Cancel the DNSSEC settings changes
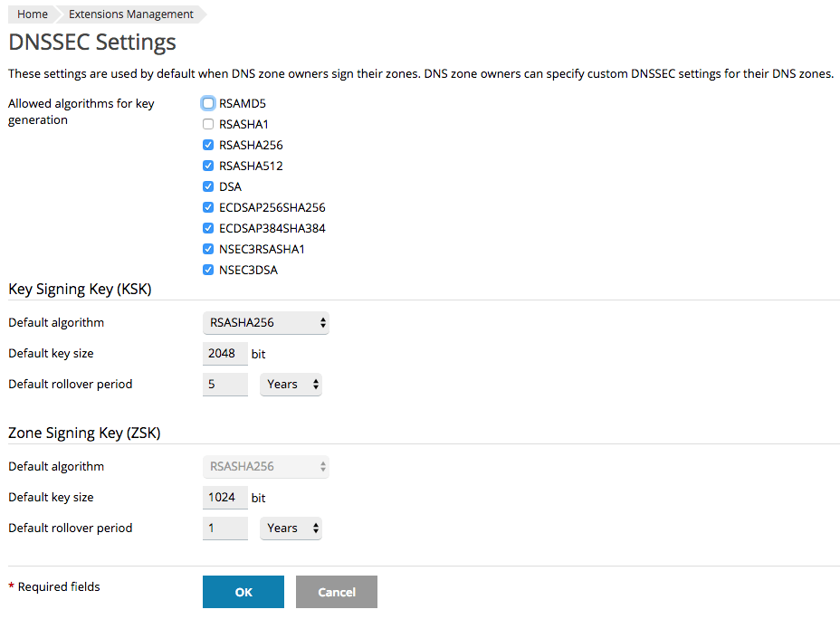 click(336, 592)
